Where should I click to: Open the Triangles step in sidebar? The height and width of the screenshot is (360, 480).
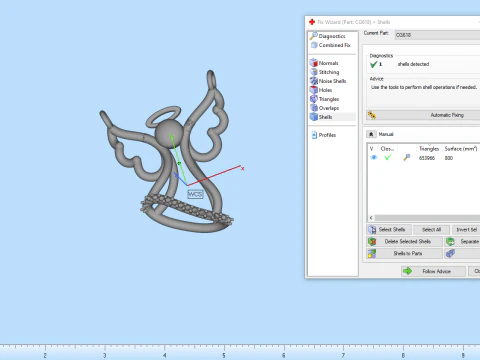[x=325, y=99]
